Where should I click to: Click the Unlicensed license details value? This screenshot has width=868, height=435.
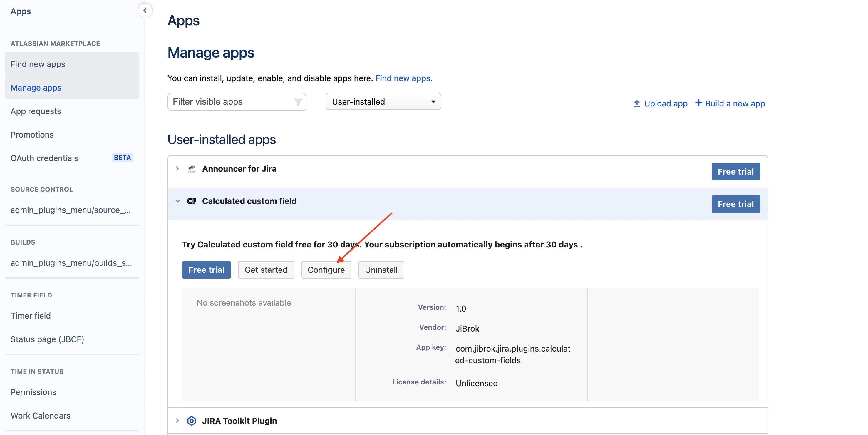(476, 384)
